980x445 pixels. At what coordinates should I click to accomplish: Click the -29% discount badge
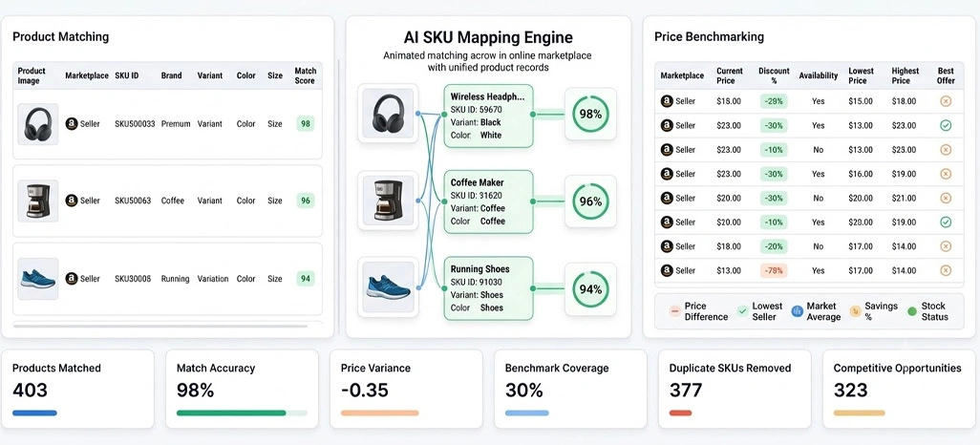774,101
